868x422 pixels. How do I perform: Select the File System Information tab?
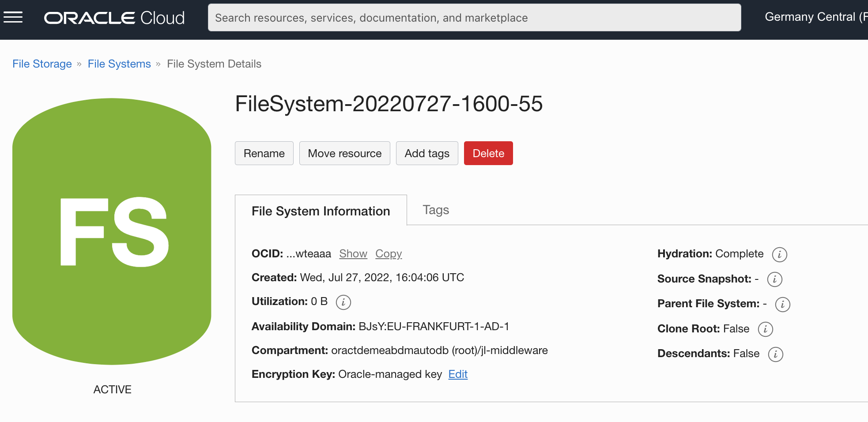coord(321,211)
